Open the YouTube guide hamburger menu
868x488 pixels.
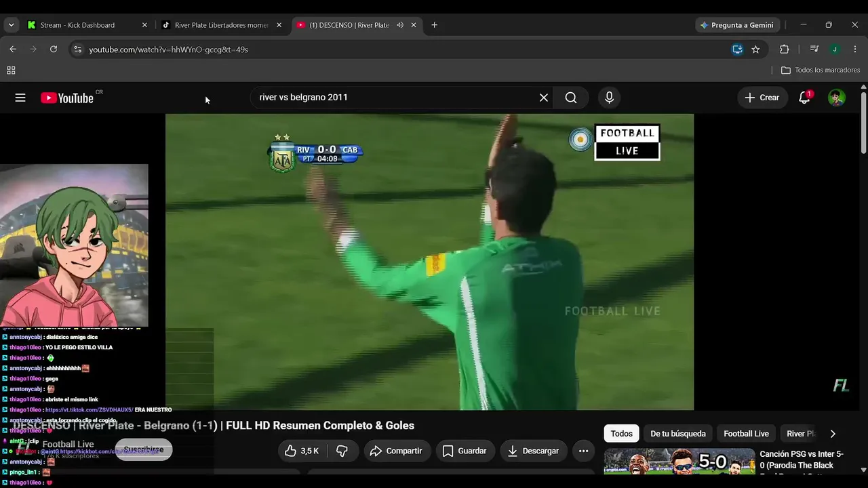[x=20, y=98]
